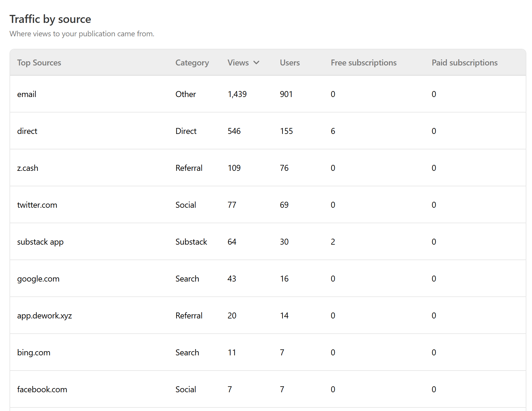Click the 6 free subscriptions for direct
532x411 pixels.
click(333, 131)
